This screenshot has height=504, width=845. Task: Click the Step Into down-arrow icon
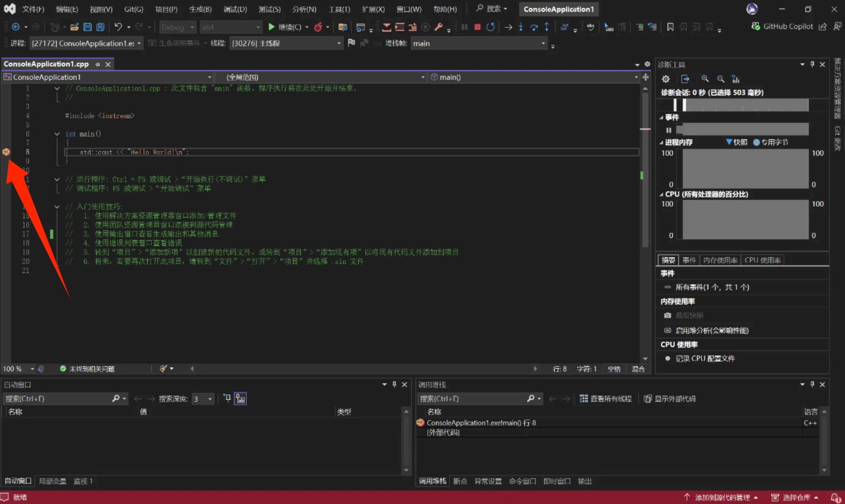pos(521,27)
